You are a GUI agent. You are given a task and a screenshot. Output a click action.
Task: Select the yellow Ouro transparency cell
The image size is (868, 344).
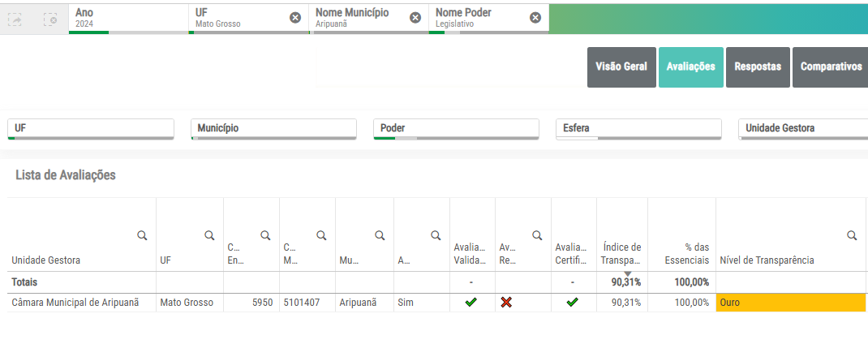[790, 303]
